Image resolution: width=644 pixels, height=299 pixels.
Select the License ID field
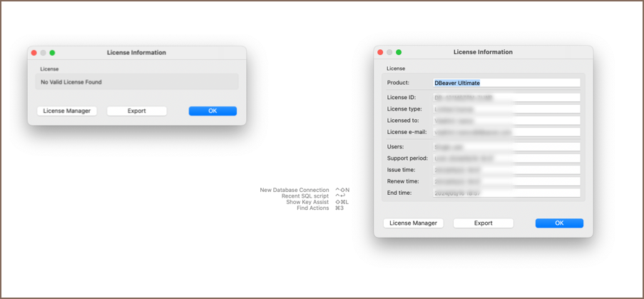click(x=506, y=97)
